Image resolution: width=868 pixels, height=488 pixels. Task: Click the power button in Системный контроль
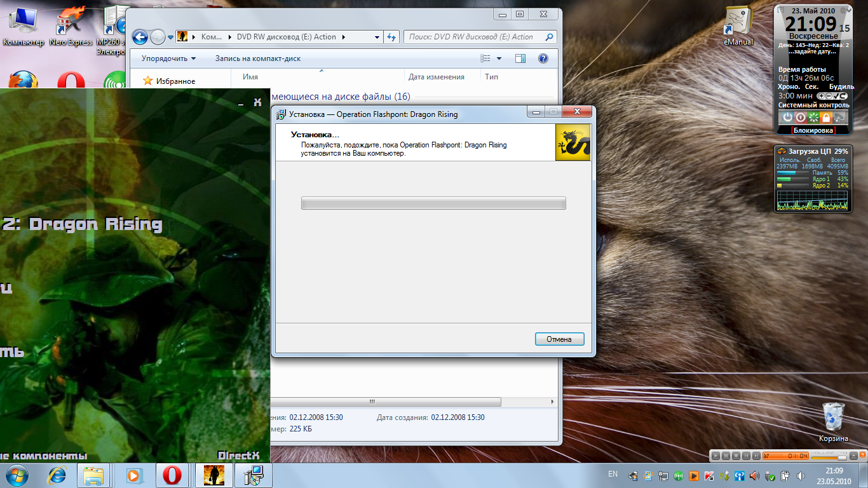pyautogui.click(x=787, y=118)
